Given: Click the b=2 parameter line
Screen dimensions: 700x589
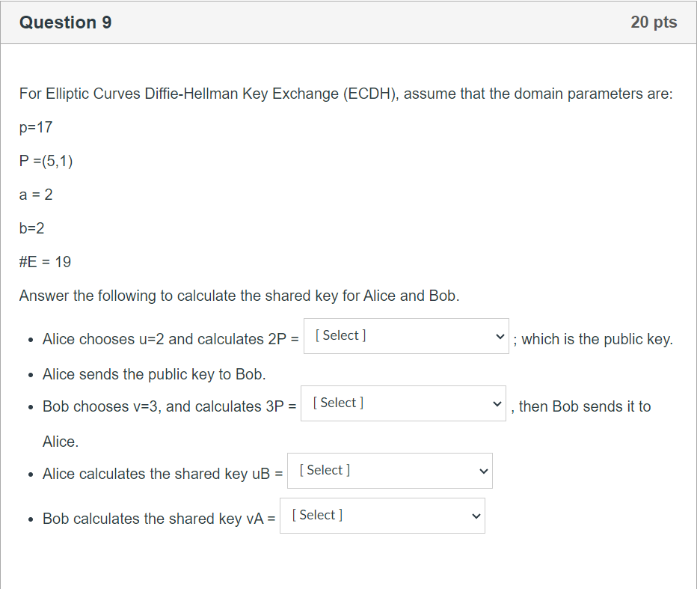Looking at the screenshot, I should [32, 228].
